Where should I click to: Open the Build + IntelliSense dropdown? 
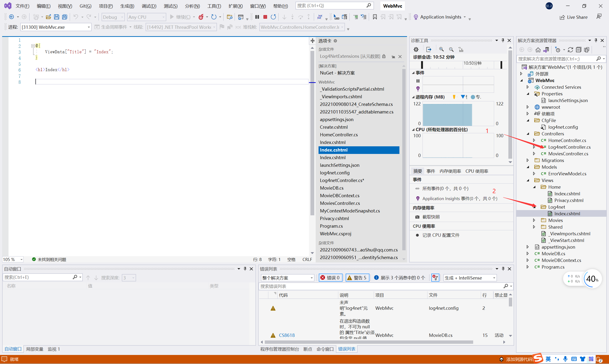click(x=470, y=278)
